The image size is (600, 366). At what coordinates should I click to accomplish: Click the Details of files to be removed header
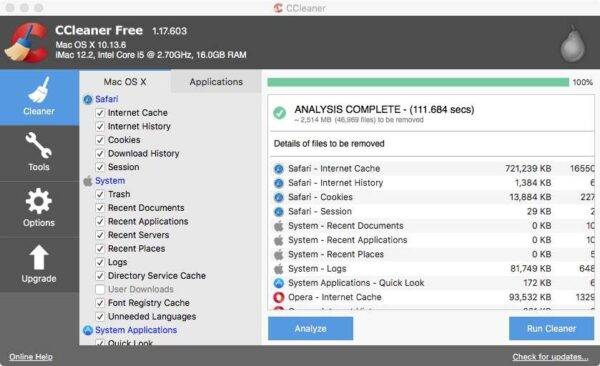tap(329, 144)
